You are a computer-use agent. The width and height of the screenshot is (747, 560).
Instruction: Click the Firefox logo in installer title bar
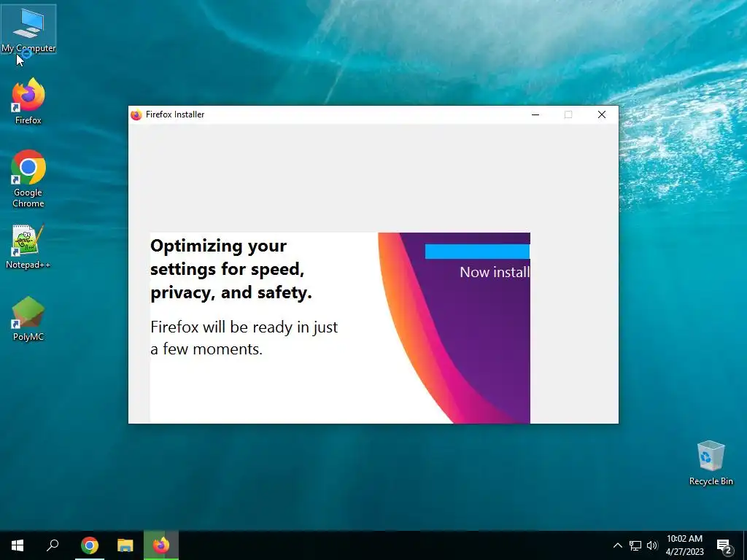point(136,114)
